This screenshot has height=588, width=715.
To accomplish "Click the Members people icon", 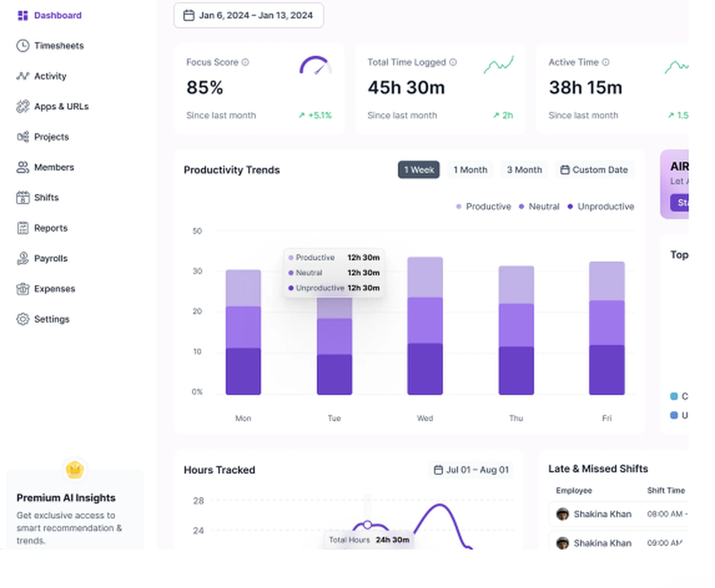I will [23, 167].
